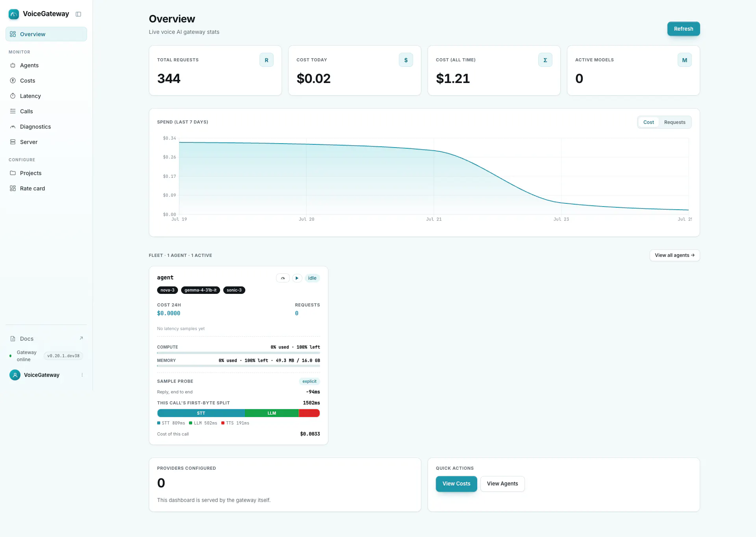Click the Compute usage progress bar
Image resolution: width=756 pixels, height=537 pixels.
[x=239, y=353]
